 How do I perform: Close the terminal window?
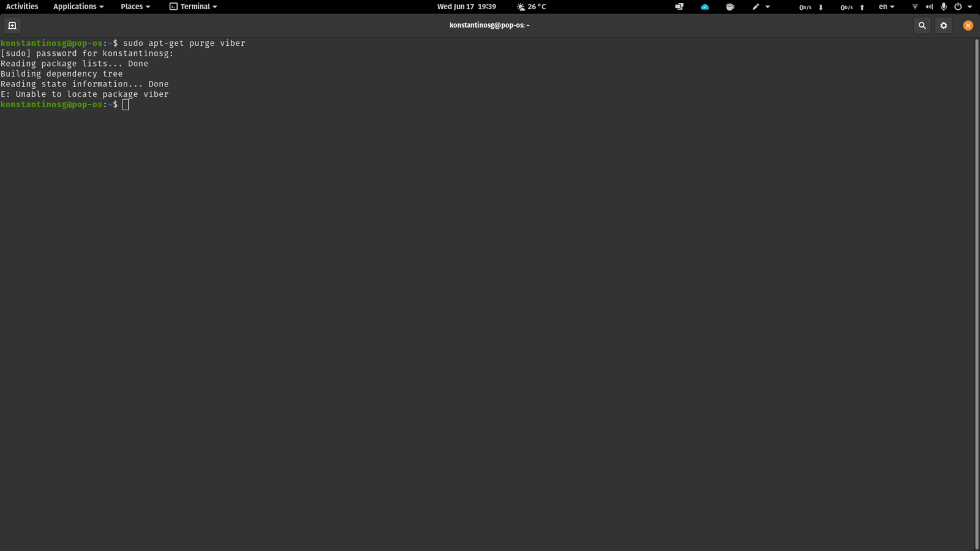[x=968, y=26]
